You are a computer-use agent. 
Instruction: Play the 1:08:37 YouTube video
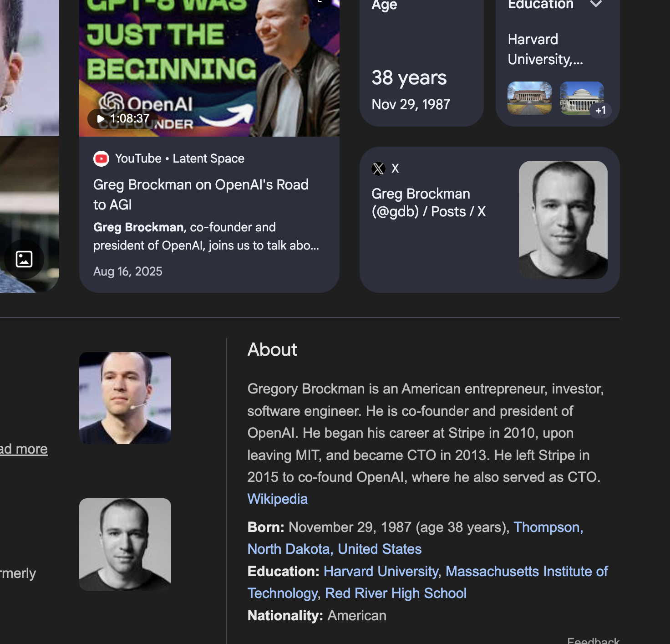(x=123, y=119)
